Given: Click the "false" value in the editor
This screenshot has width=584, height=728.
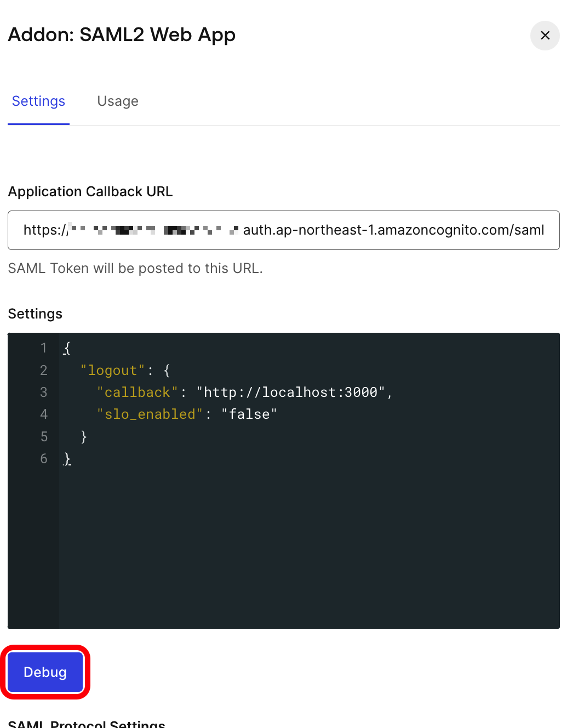Looking at the screenshot, I should [x=249, y=414].
